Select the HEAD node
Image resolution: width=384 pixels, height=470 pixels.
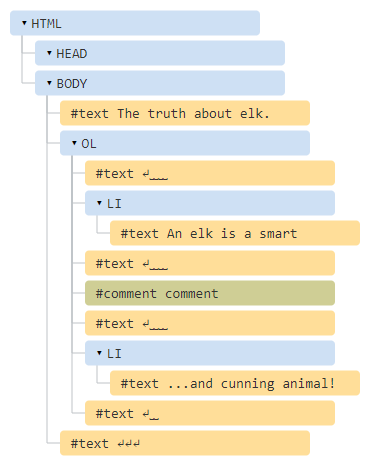160,53
